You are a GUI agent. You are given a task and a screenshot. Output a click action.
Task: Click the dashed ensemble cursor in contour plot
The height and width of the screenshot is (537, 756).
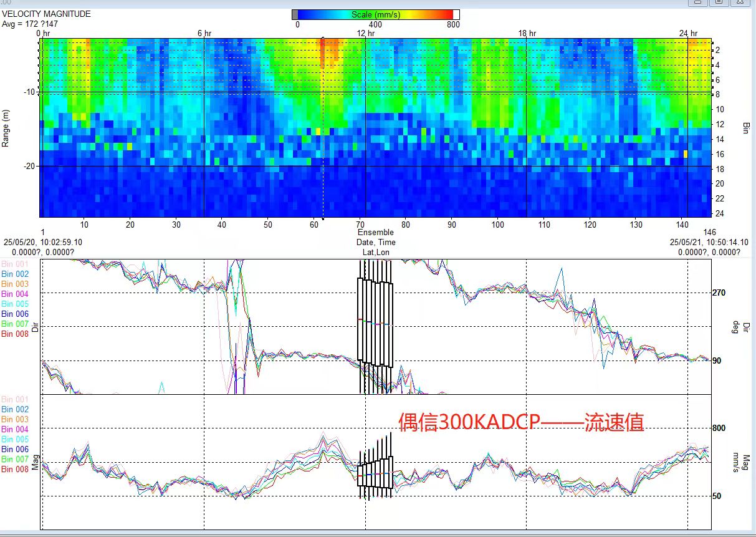coord(322,125)
